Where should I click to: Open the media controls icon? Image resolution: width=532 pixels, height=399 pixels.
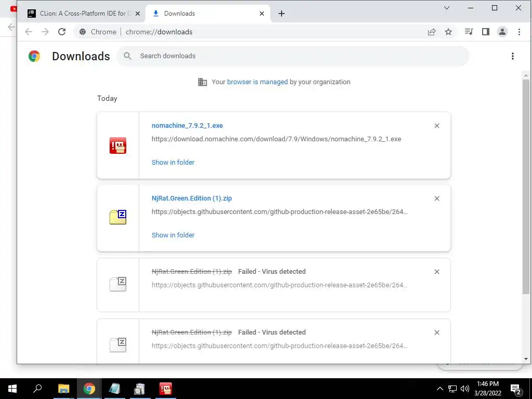[469, 32]
